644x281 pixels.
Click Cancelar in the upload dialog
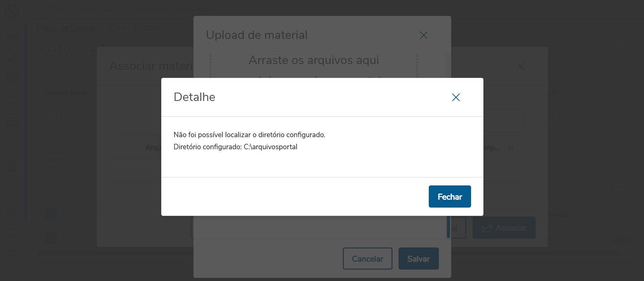click(367, 259)
